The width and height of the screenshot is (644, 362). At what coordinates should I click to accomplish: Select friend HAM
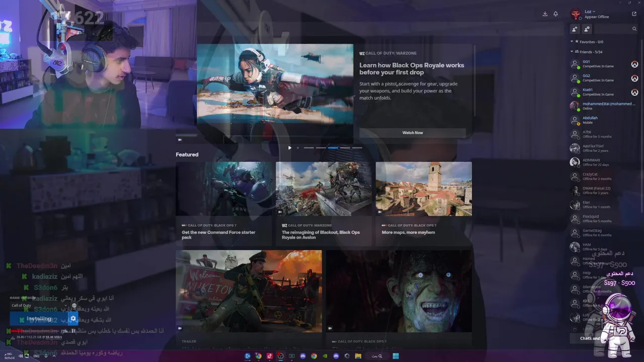point(604,247)
